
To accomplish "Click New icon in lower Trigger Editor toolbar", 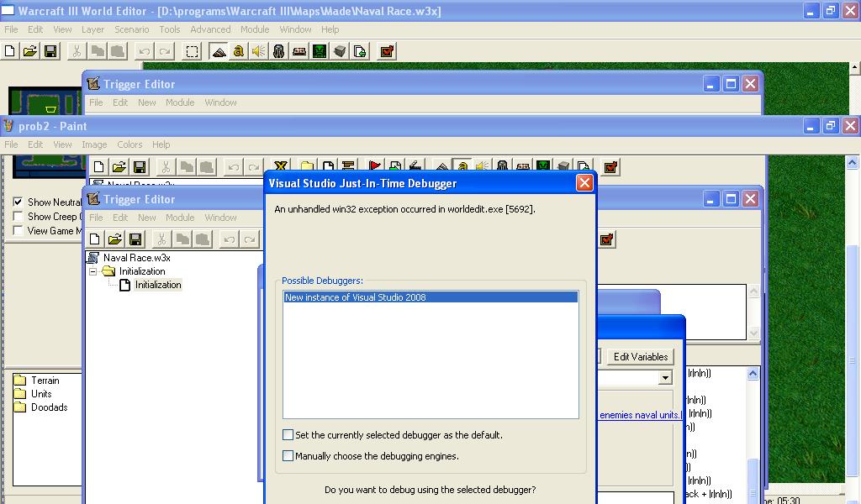I will pos(94,239).
